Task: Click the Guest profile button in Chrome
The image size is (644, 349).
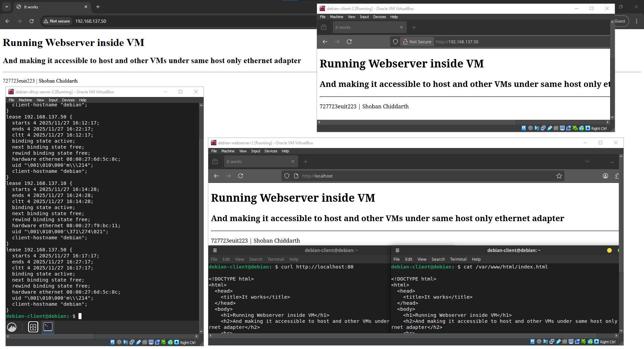Action: [x=620, y=21]
